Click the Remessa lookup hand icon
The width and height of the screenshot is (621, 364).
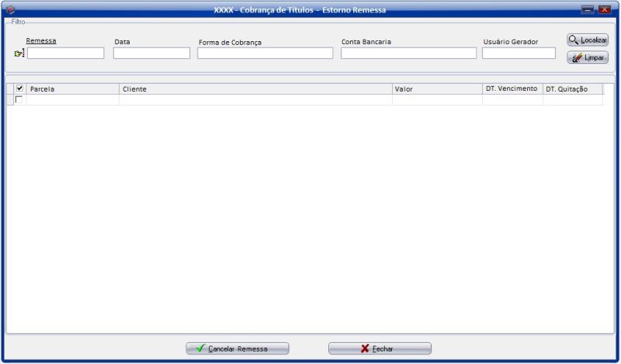pos(19,53)
